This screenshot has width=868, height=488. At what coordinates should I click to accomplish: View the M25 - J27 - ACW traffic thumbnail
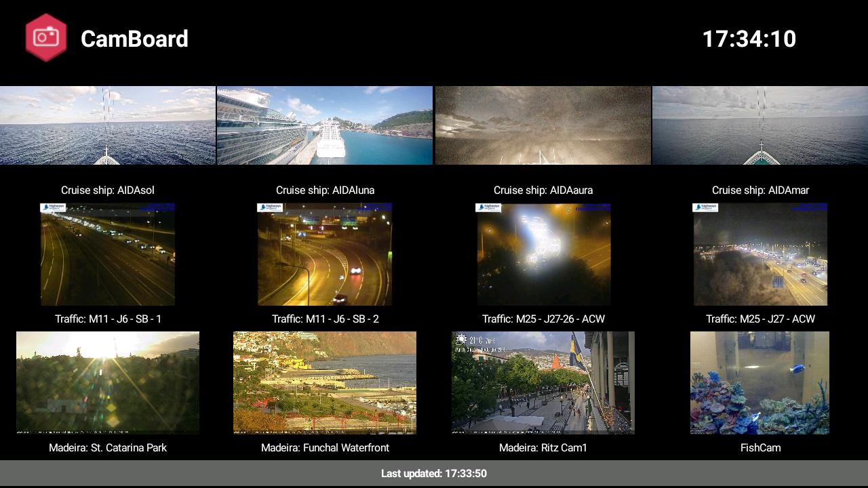point(760,254)
